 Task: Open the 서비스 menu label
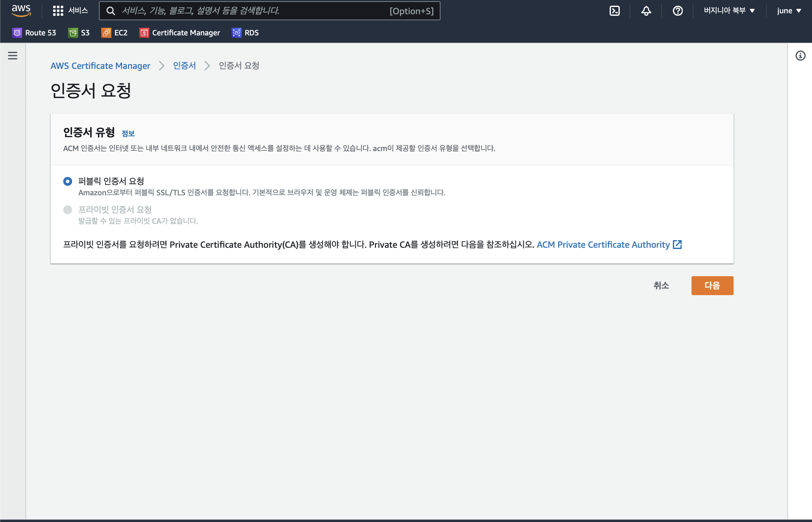78,11
